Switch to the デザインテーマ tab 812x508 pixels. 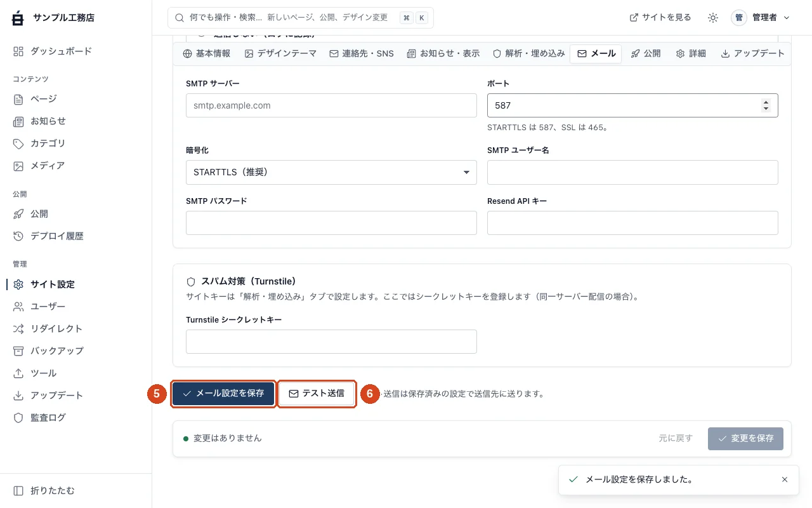point(281,53)
